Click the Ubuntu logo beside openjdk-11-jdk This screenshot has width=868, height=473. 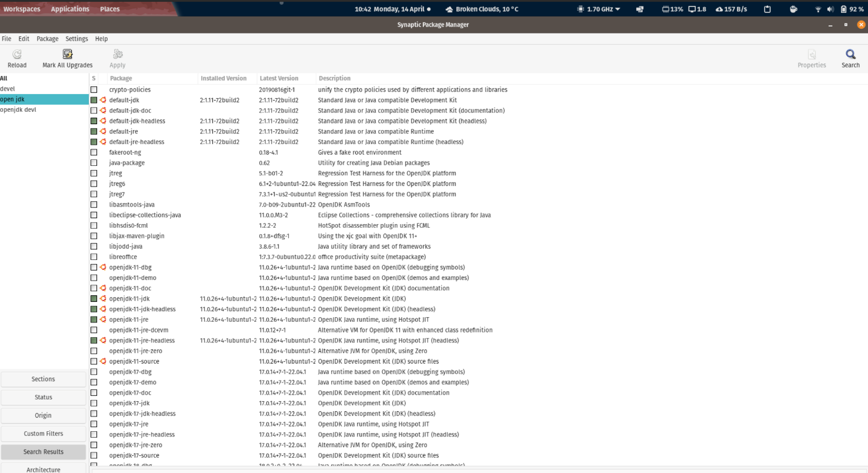coord(103,299)
